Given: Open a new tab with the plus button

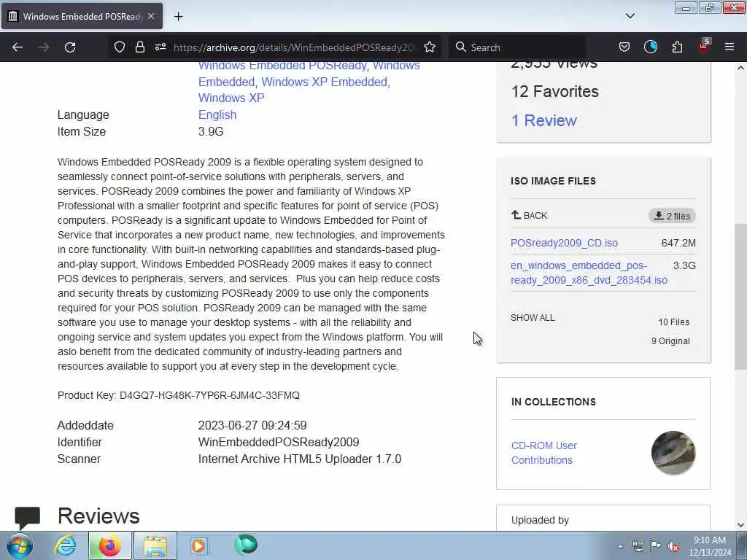Looking at the screenshot, I should [178, 17].
